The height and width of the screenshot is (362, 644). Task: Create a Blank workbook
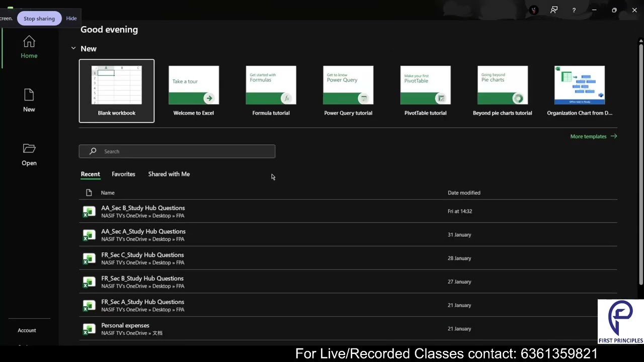point(117,91)
